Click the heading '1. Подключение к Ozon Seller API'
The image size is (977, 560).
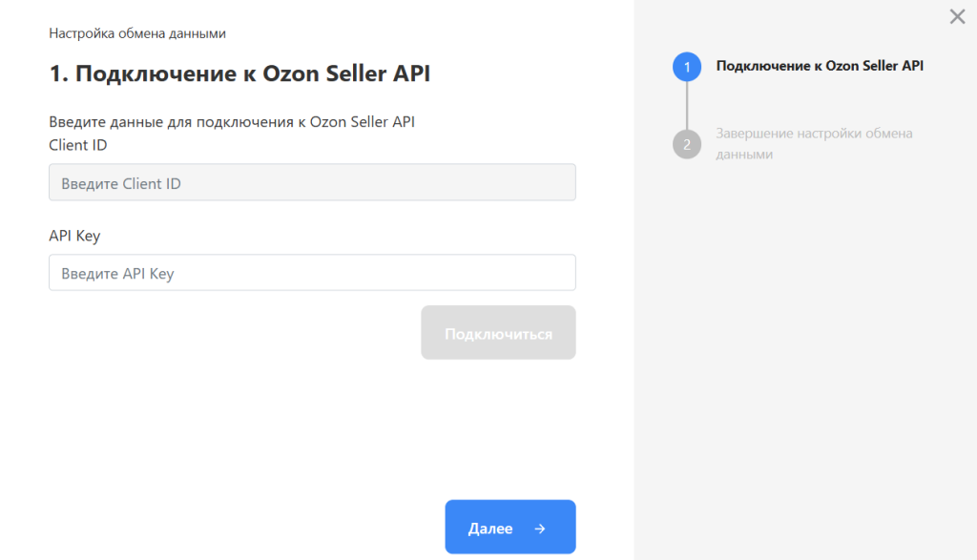tap(239, 73)
